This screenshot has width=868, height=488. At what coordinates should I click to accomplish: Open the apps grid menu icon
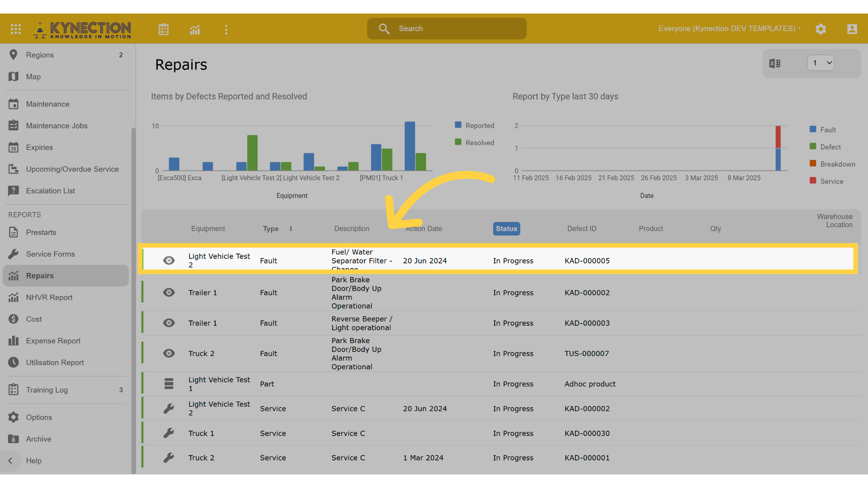coord(16,29)
